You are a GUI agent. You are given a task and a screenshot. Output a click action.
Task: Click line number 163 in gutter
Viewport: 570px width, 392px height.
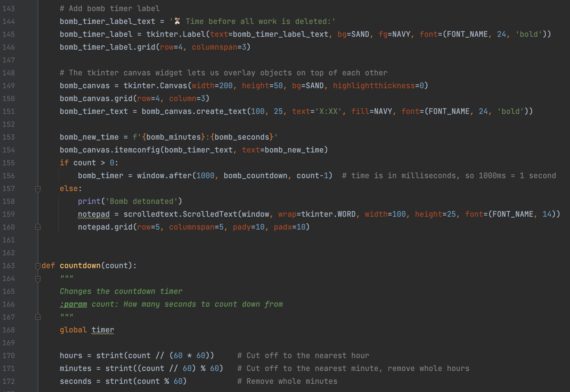(x=9, y=266)
